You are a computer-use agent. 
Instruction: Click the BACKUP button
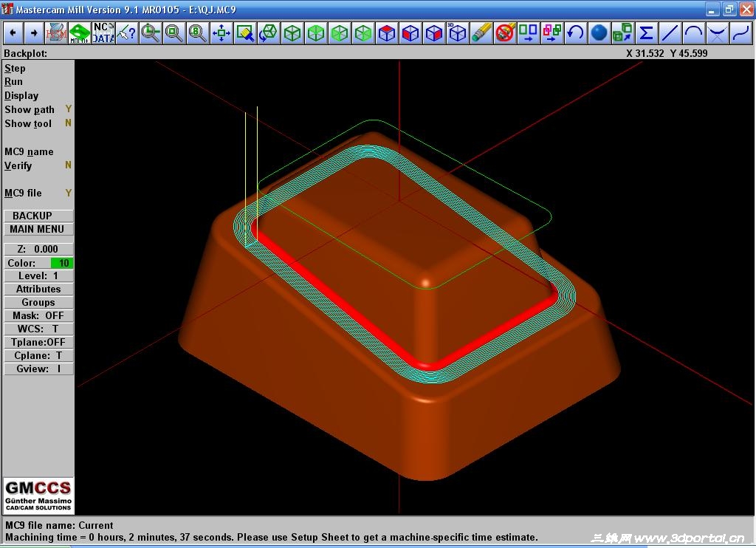38,216
